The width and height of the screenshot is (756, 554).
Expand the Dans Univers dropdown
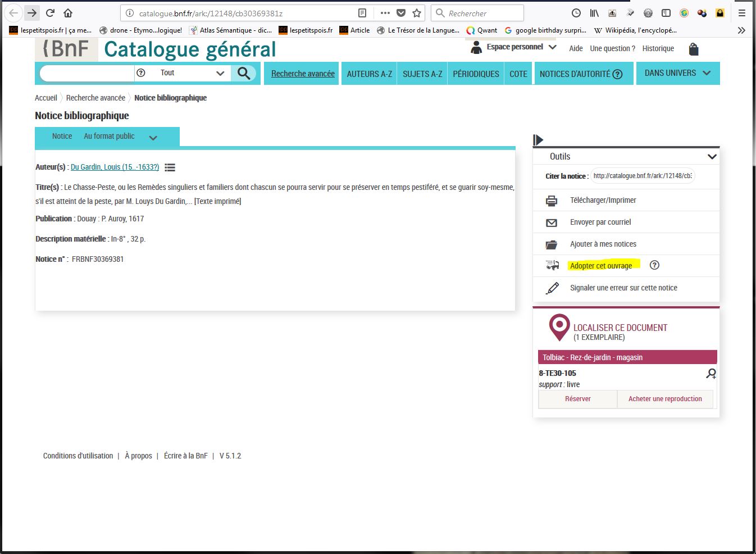pos(677,73)
